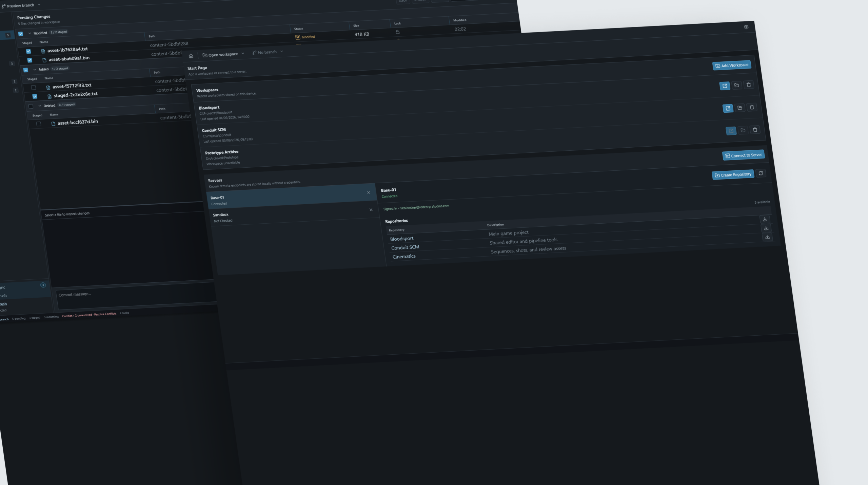Unstage asset-aba609a1.bin via its checkbox

pyautogui.click(x=30, y=60)
